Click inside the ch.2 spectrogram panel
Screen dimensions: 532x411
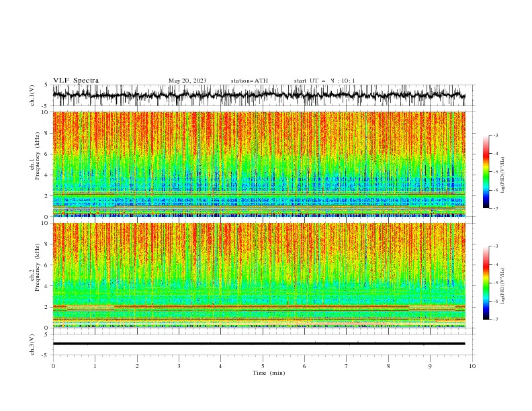[259, 275]
